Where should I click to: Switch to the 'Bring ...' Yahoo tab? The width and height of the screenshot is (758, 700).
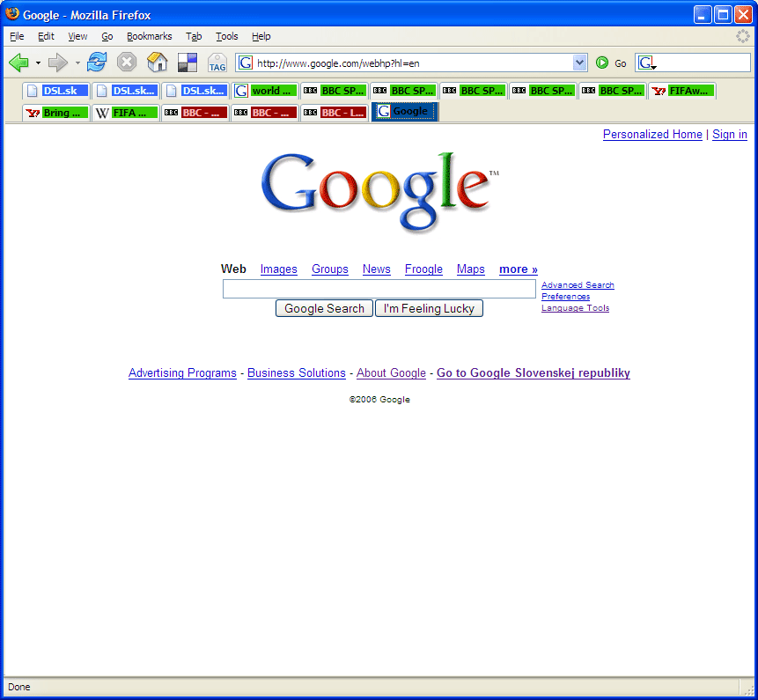pyautogui.click(x=56, y=113)
